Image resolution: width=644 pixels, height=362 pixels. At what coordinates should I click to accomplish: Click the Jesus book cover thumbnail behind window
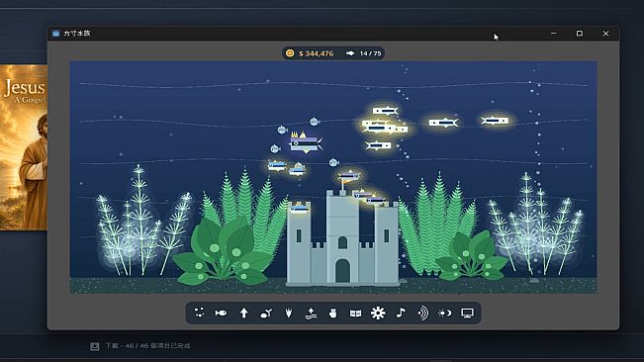click(x=24, y=147)
